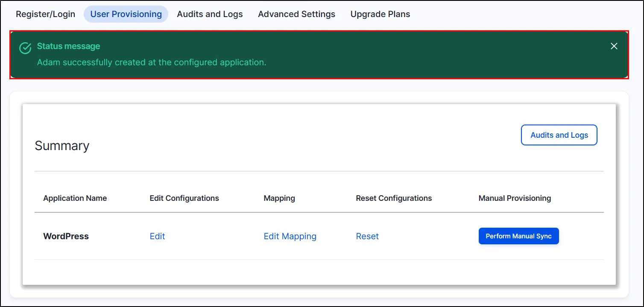Viewport: 644px width, 307px height.
Task: Click the Manual Provisioning column header
Action: click(515, 198)
